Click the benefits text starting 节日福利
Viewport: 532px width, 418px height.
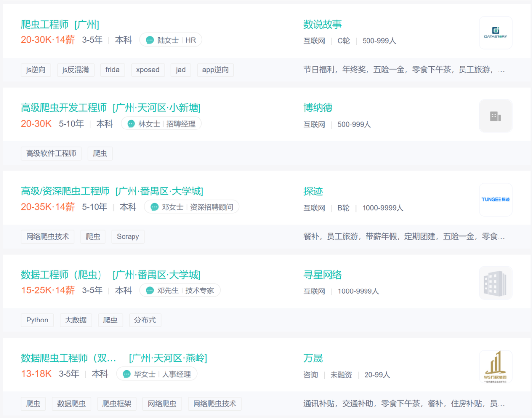point(404,70)
